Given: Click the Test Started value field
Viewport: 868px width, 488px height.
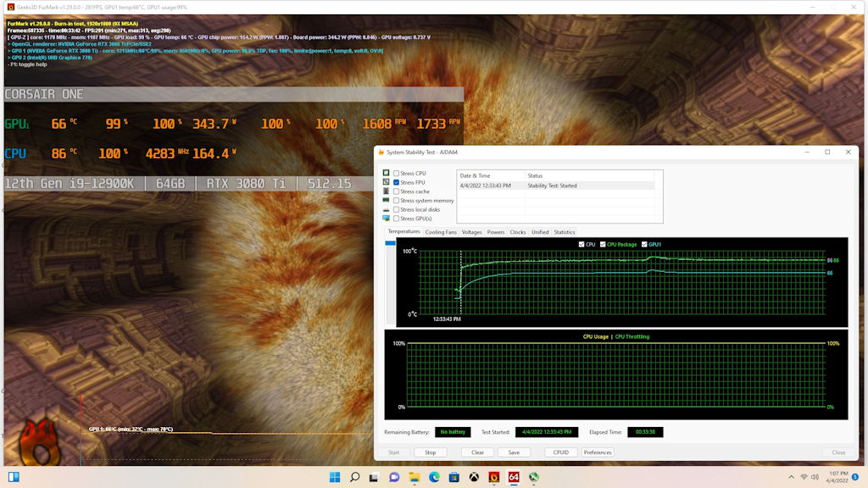Looking at the screenshot, I should 547,432.
